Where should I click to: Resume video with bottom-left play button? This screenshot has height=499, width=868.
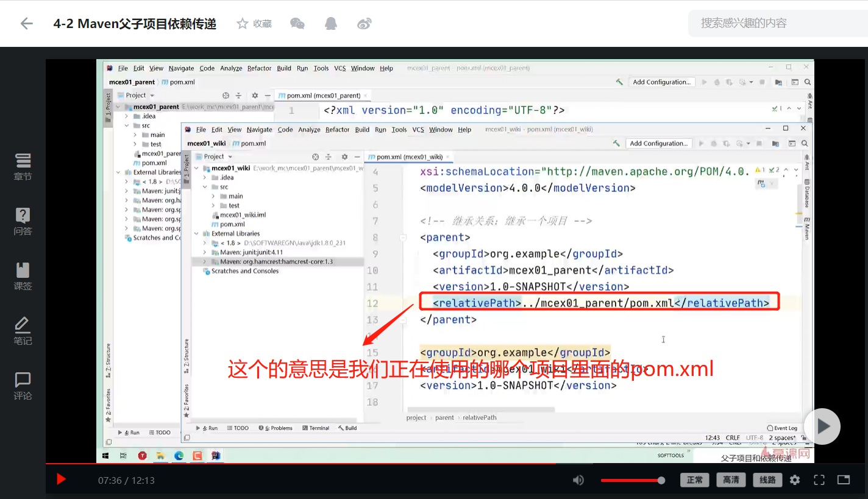point(61,480)
